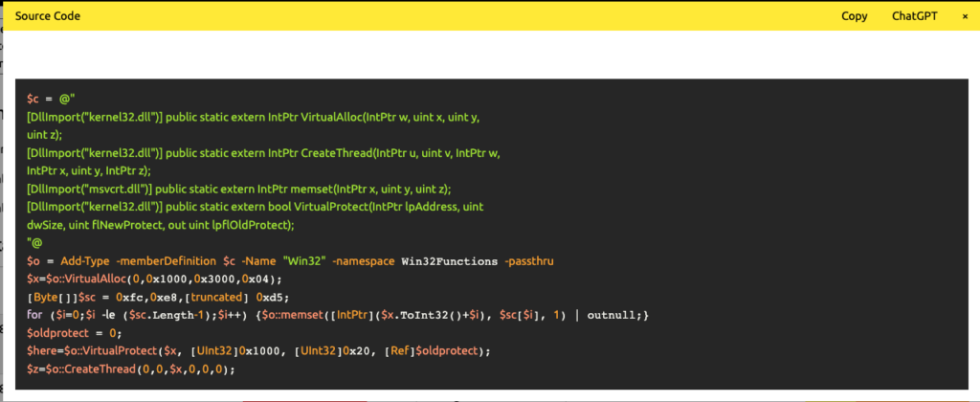Viewport: 980px width, 402px height.
Task: Click the 'Win32Functions' namespace text
Action: pos(450,261)
